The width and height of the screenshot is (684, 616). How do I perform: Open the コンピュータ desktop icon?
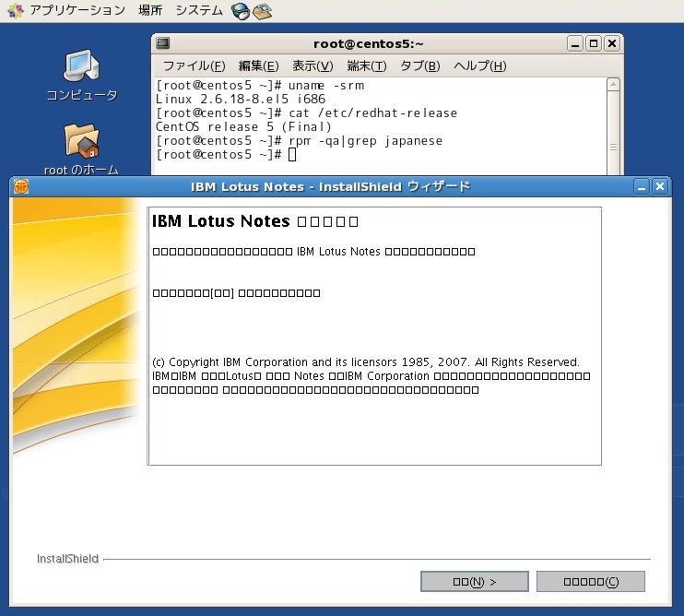(81, 75)
